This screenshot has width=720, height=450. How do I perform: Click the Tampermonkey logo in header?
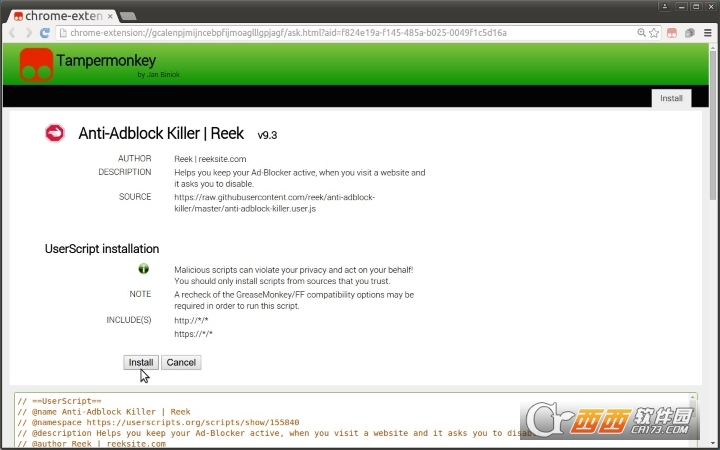36,64
